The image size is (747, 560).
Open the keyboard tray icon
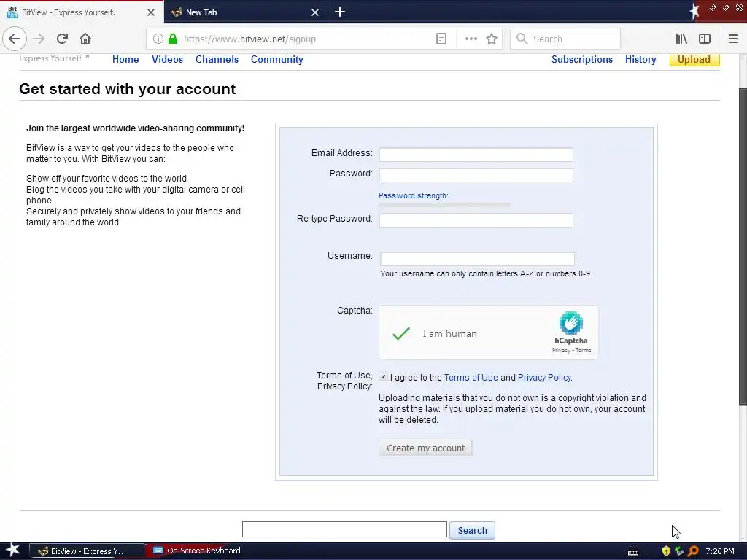(633, 553)
